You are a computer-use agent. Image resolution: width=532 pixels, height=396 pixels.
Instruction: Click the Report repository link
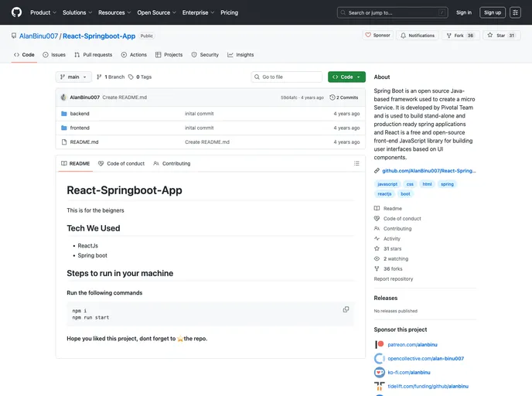tap(394, 279)
